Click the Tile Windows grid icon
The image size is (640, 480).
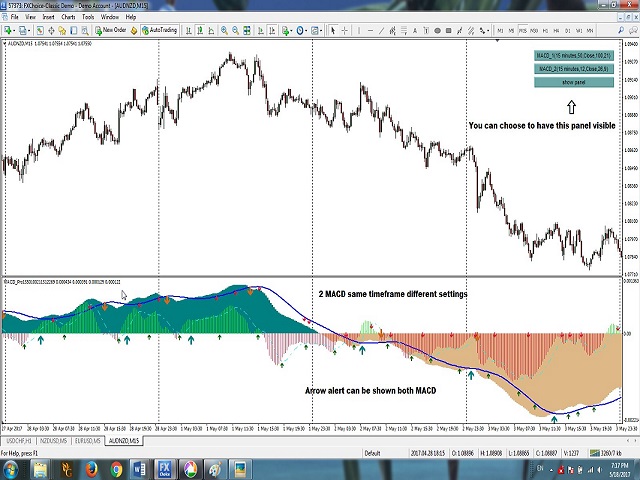(247, 30)
